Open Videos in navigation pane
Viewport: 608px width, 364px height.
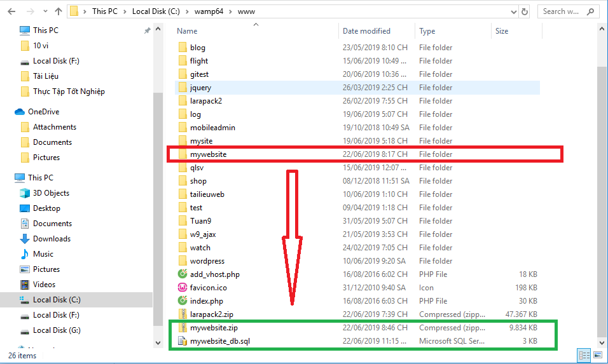point(44,285)
